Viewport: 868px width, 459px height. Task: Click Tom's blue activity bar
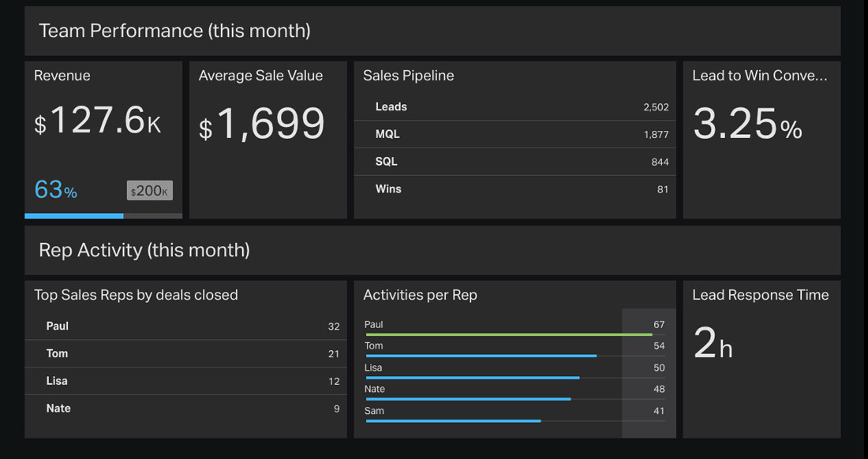481,356
